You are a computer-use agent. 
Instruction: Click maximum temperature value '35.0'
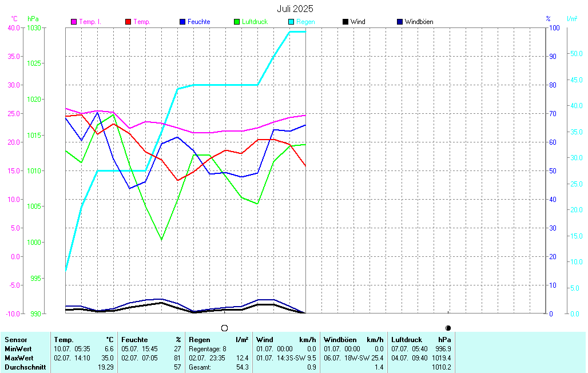click(x=108, y=358)
